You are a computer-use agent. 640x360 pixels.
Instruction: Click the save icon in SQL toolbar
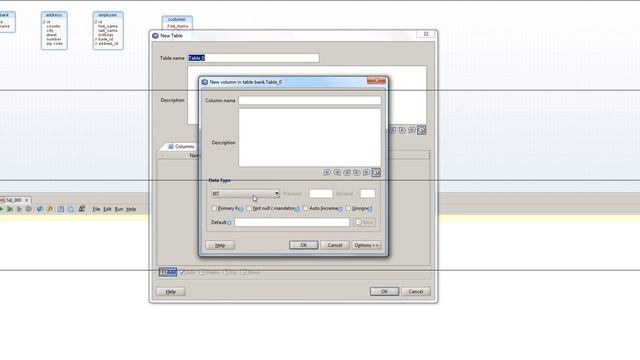61,209
